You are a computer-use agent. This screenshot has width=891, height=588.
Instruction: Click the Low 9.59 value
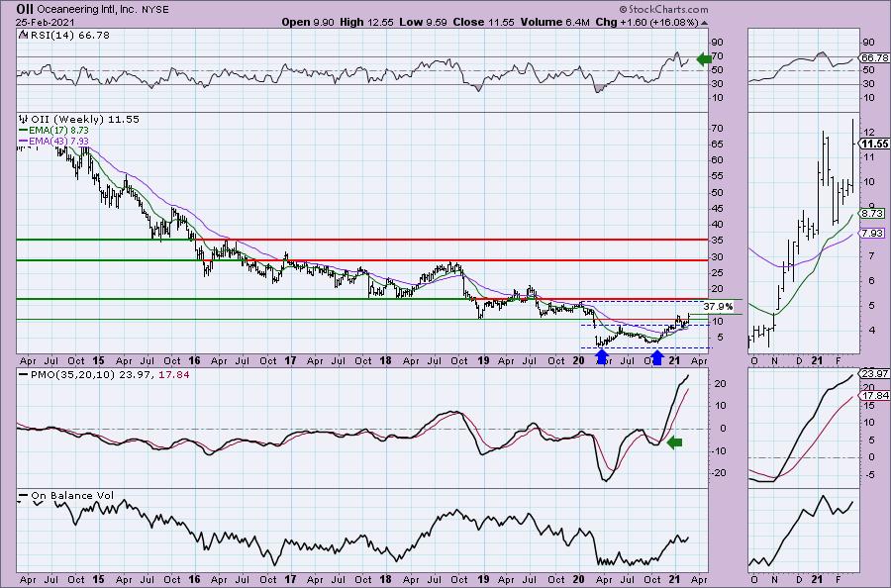click(x=422, y=22)
